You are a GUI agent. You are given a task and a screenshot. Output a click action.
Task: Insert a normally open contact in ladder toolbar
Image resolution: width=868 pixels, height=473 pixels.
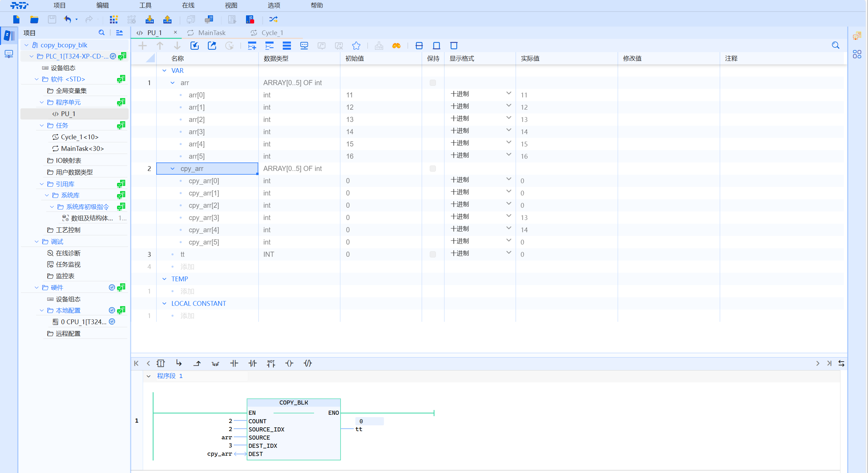coord(234,363)
